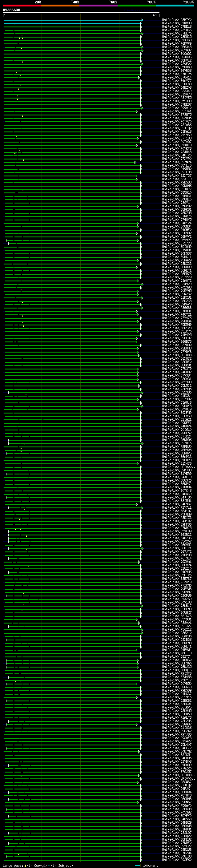This screenshot has height=868, width=197.
Task: Choose UniRef100_C9M8Y8 hit label
Action: coord(177,406)
